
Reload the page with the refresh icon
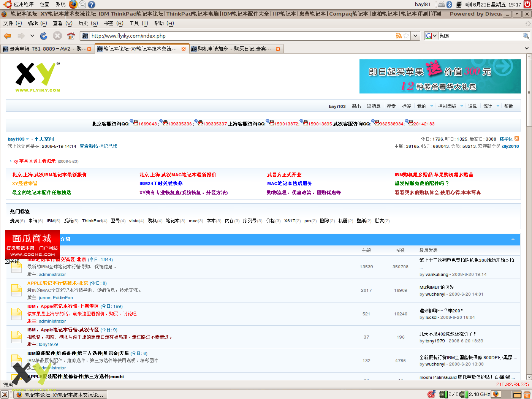coord(44,36)
